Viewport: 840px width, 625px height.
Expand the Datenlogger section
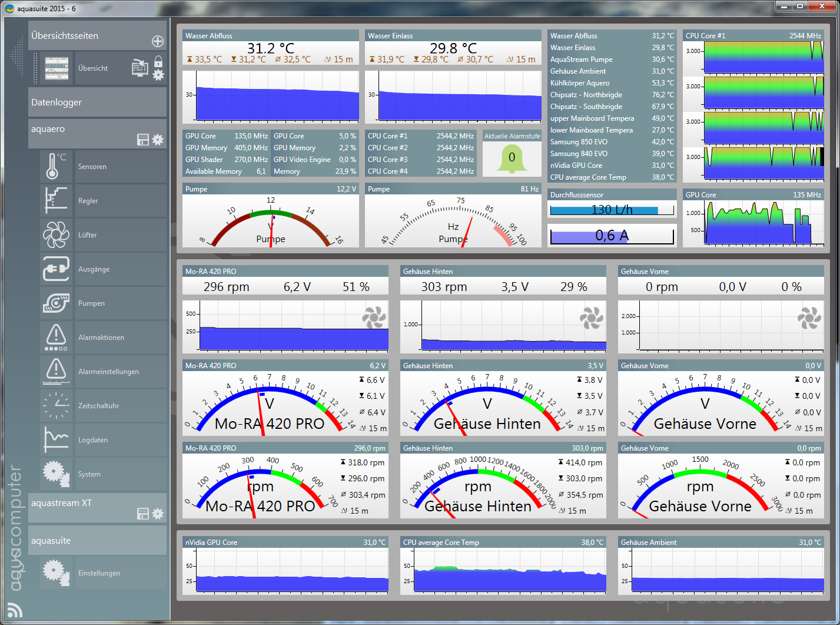(x=97, y=102)
